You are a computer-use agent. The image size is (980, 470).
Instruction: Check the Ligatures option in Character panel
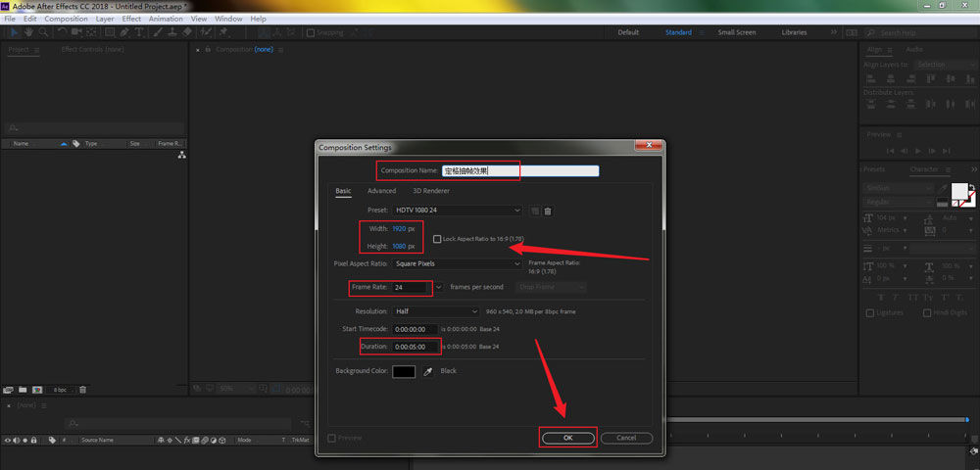pos(870,312)
